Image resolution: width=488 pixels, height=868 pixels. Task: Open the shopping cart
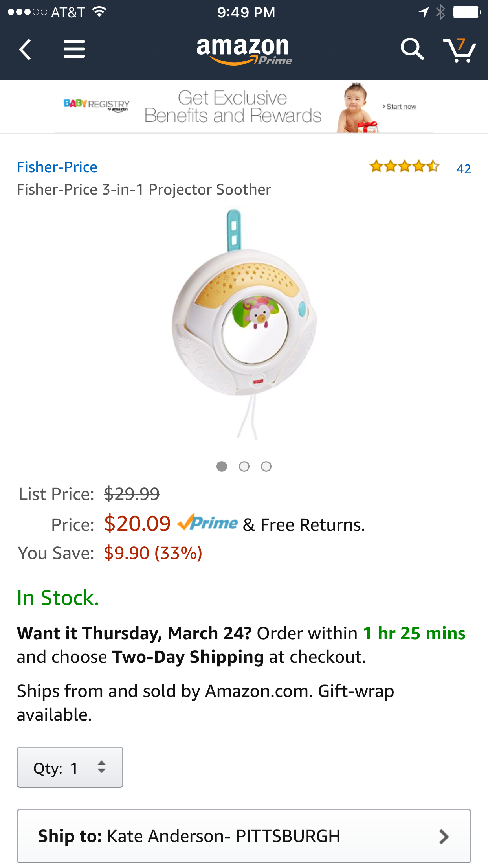[459, 50]
